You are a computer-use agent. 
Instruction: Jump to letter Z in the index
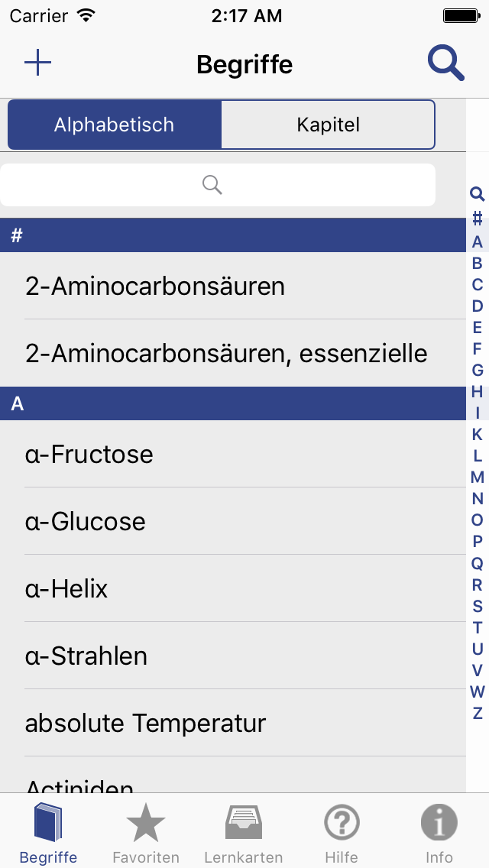(476, 712)
